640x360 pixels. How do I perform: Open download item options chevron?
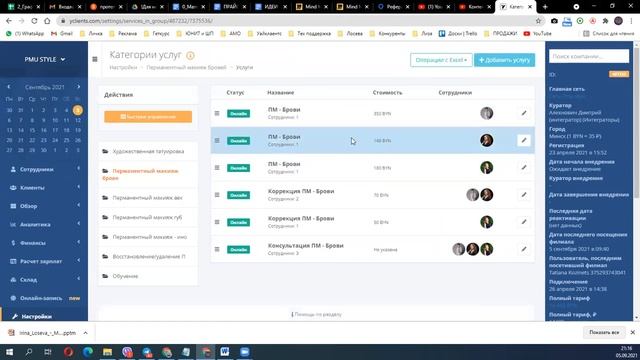[85, 333]
